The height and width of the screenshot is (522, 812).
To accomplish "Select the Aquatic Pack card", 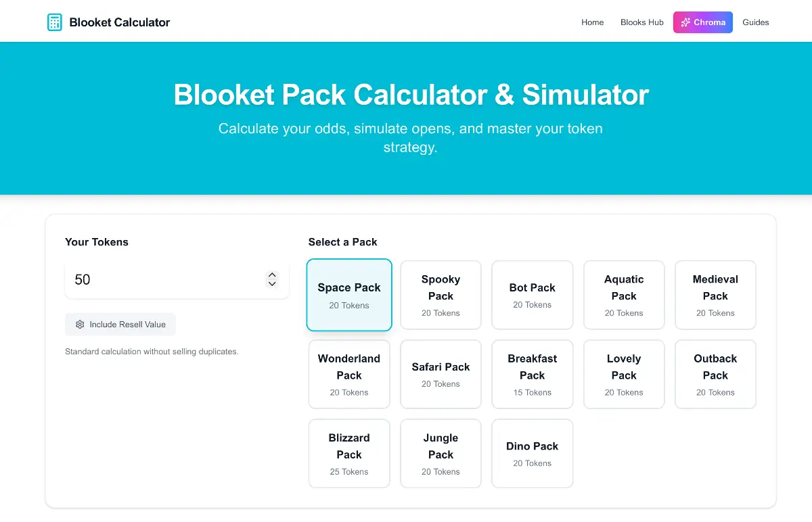I will 624,295.
